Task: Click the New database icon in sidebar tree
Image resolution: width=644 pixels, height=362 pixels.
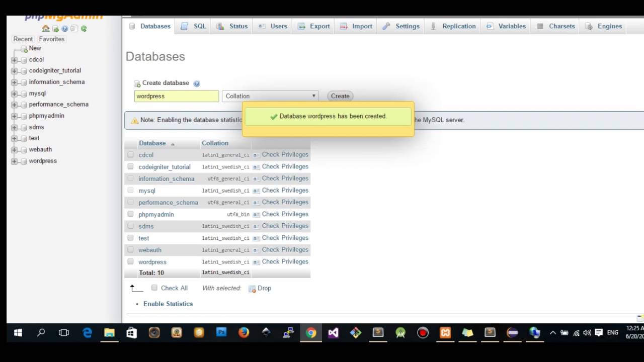Action: (x=24, y=49)
